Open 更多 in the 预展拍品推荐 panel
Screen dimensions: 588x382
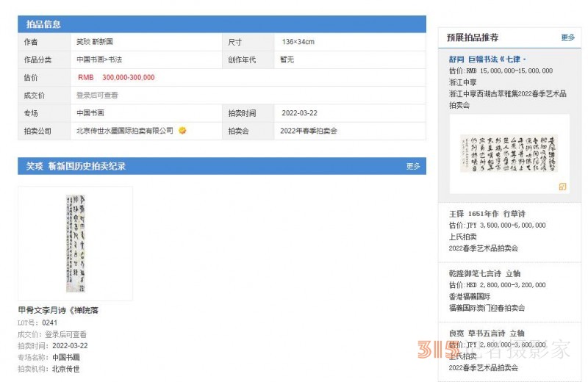click(567, 37)
